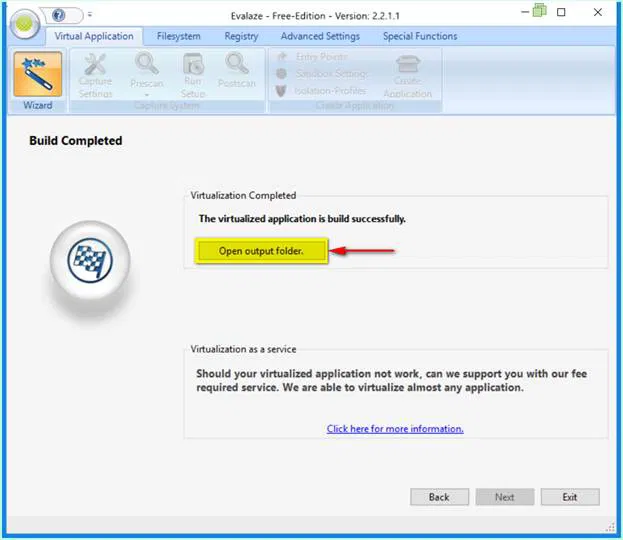The width and height of the screenshot is (623, 540).
Task: Start the Postscan tool
Action: tap(237, 70)
